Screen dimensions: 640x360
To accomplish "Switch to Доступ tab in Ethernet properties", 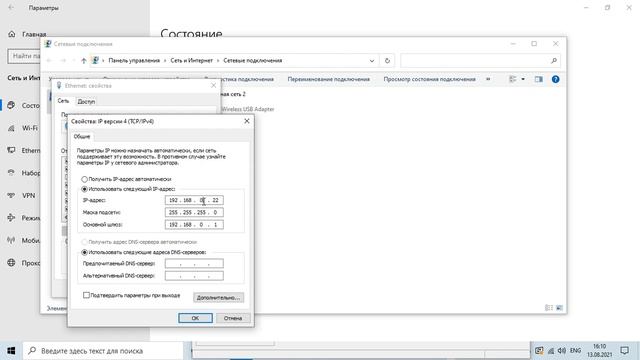I will [86, 102].
